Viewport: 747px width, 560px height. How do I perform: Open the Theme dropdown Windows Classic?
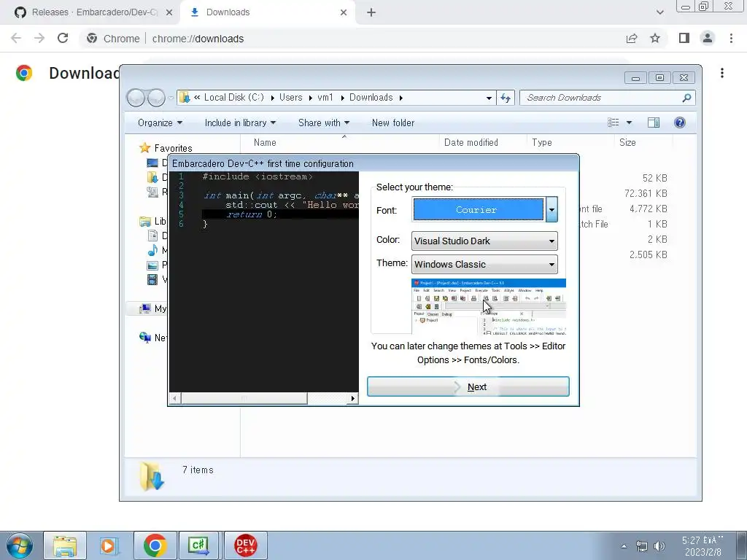click(x=484, y=264)
